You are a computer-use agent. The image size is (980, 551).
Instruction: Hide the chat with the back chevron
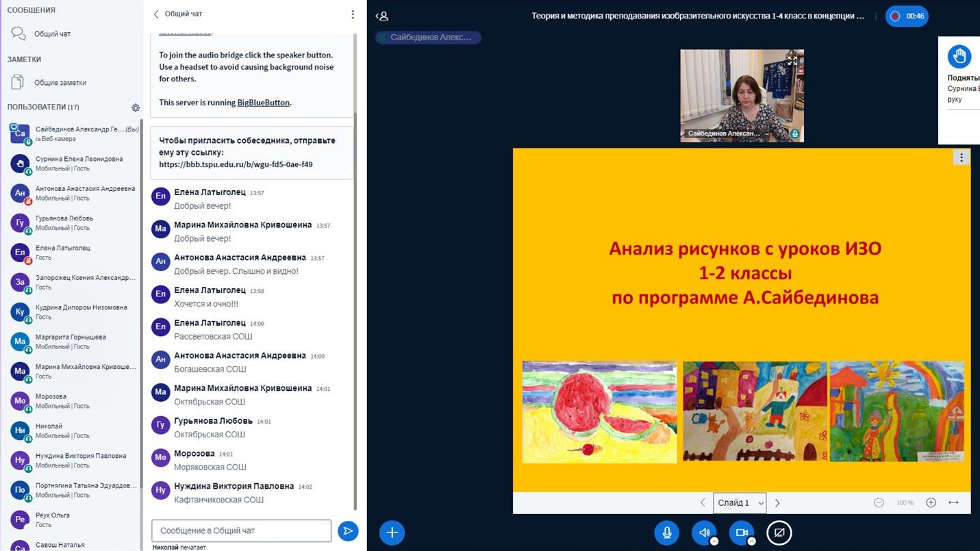click(156, 14)
